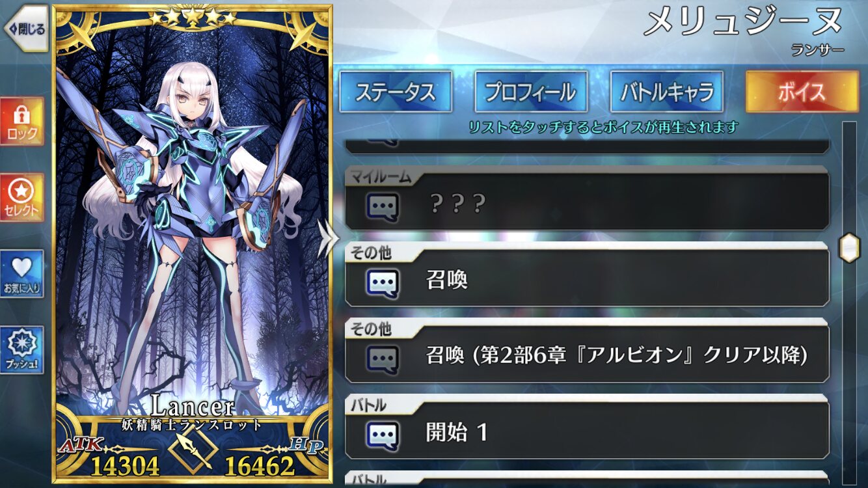Select the ボイス tab
868x488 pixels.
click(x=802, y=92)
